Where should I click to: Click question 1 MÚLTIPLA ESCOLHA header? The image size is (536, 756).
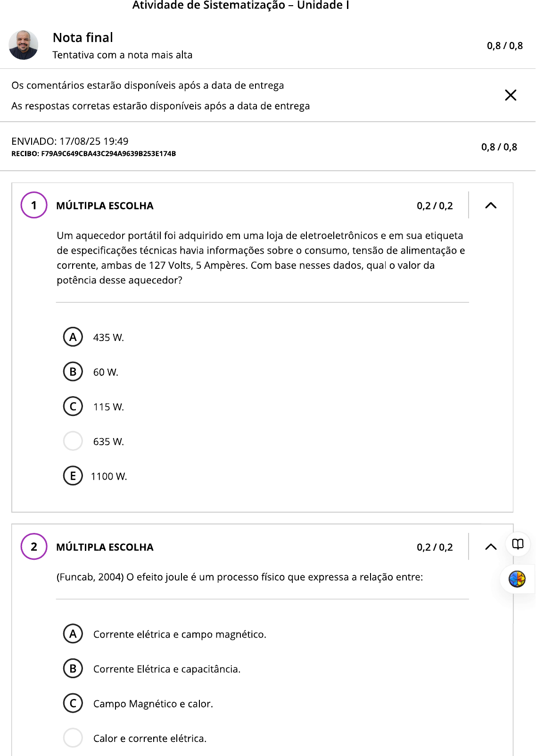pos(105,206)
